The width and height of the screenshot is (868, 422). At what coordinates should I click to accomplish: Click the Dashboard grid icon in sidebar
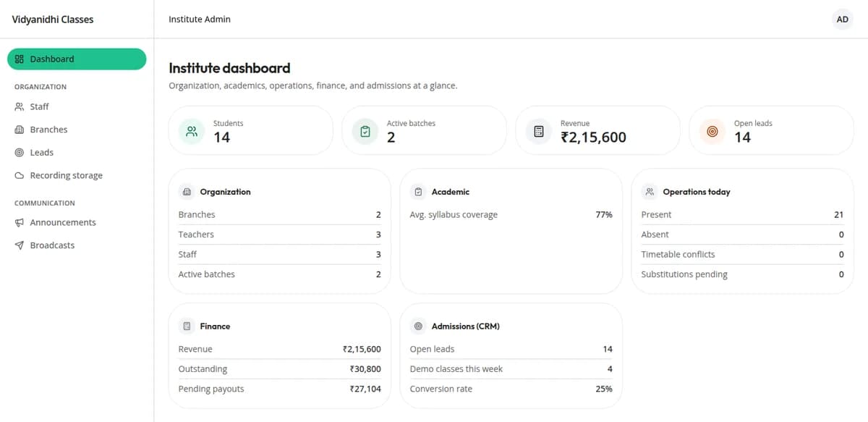pos(20,59)
